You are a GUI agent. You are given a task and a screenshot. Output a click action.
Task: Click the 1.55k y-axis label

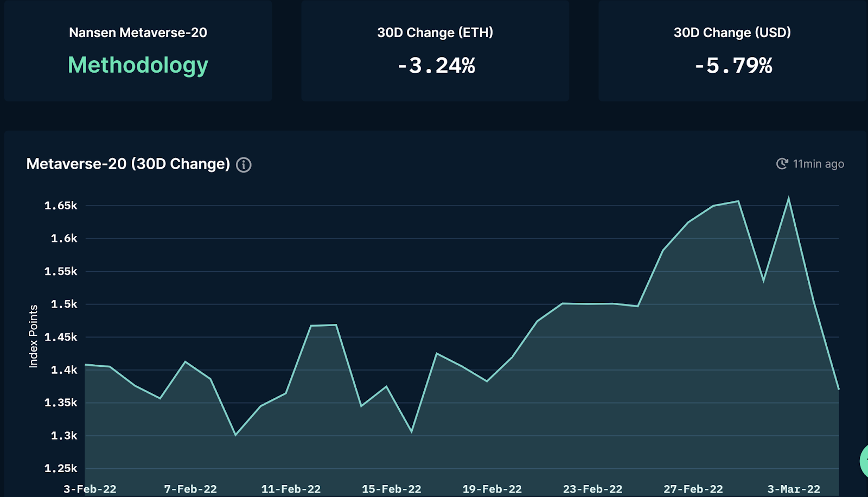tap(61, 271)
